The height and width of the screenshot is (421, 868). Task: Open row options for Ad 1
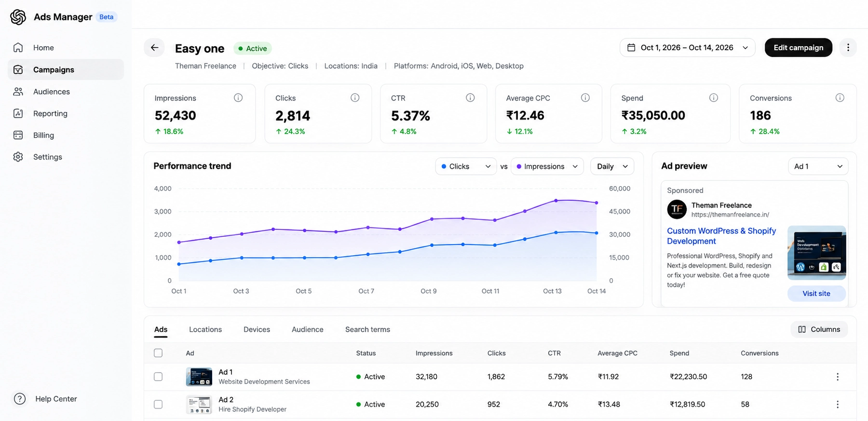[838, 377]
